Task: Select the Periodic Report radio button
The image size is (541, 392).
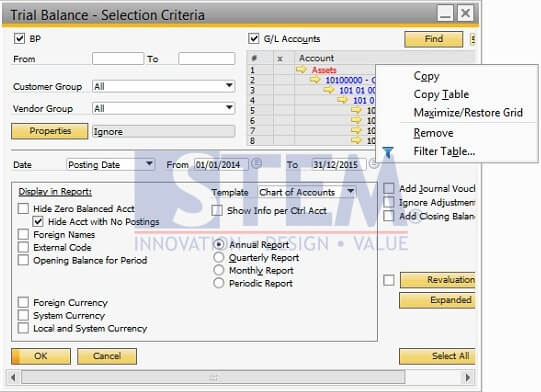Action: [219, 283]
